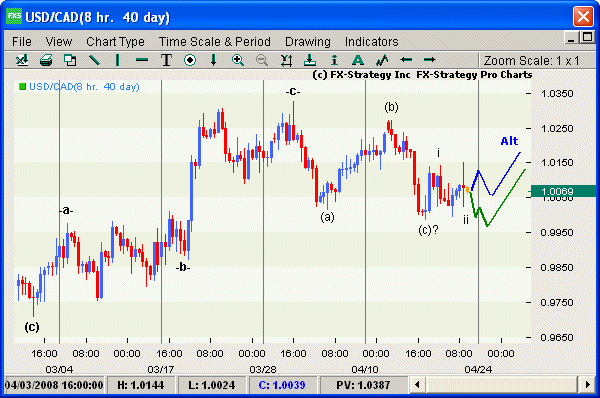This screenshot has width=600, height=398.
Task: Select the diagonal trend line drawing tool
Action: pos(94,60)
